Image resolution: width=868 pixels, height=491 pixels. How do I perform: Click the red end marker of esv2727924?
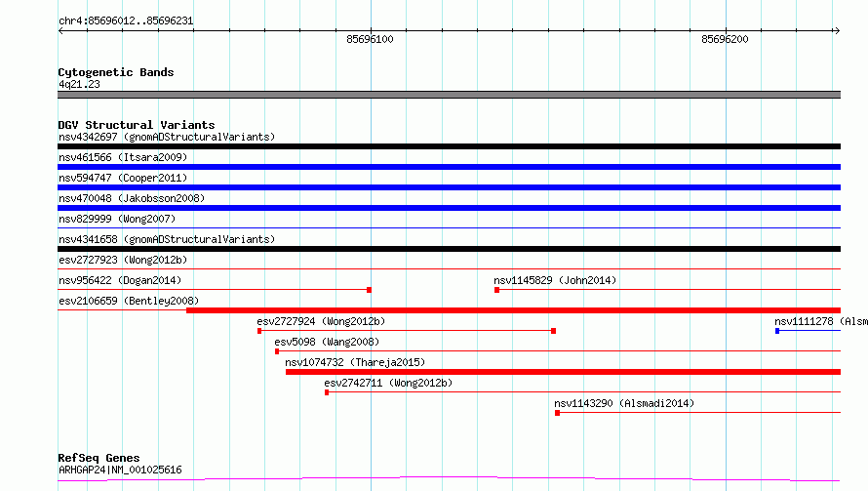[554, 331]
